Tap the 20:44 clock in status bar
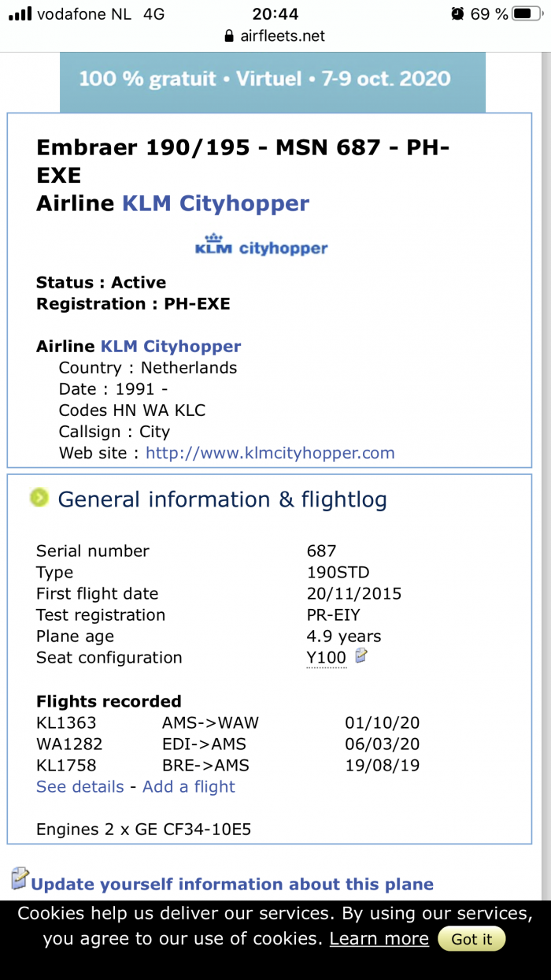This screenshot has width=551, height=980. [274, 13]
